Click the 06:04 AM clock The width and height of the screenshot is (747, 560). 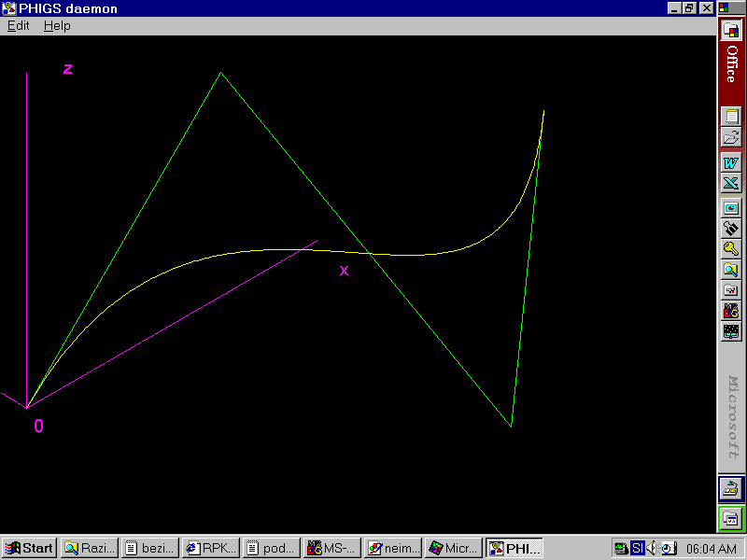[x=712, y=549]
